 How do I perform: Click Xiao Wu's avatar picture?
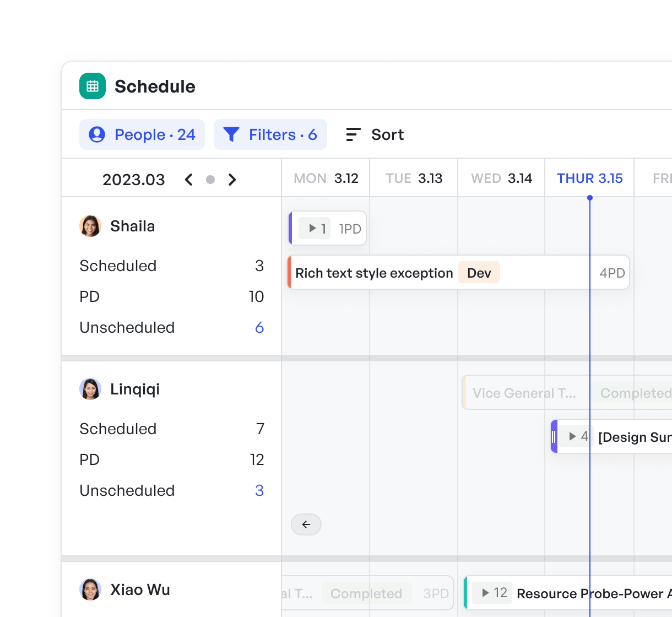click(x=90, y=589)
